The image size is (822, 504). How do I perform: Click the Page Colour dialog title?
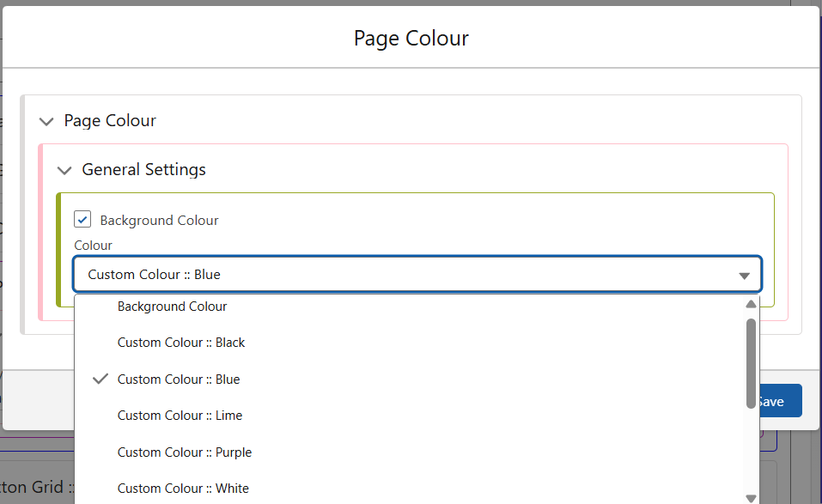click(411, 39)
